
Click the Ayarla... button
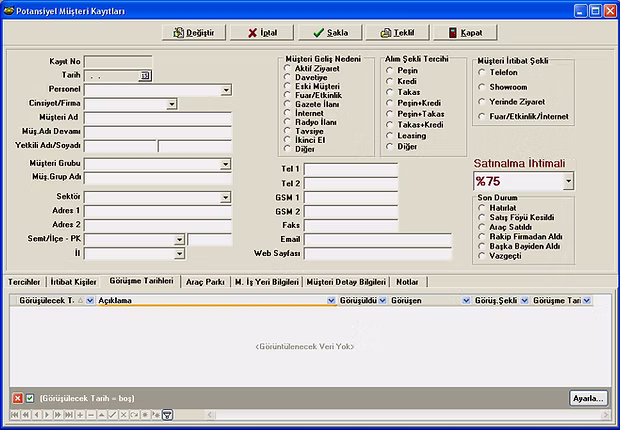(x=588, y=398)
